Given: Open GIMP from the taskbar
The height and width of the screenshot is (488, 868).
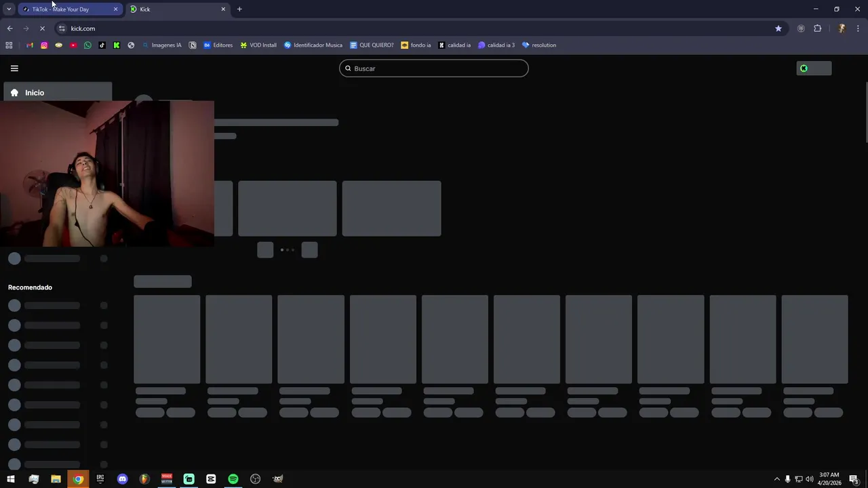Looking at the screenshot, I should (277, 479).
